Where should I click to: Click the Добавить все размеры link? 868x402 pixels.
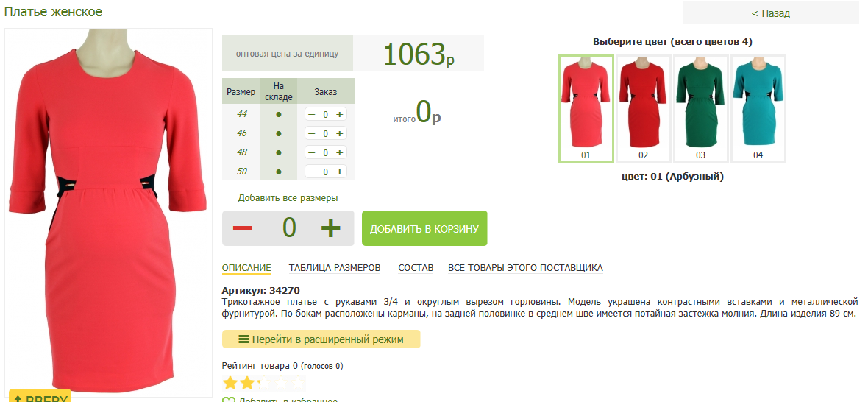[x=288, y=198]
